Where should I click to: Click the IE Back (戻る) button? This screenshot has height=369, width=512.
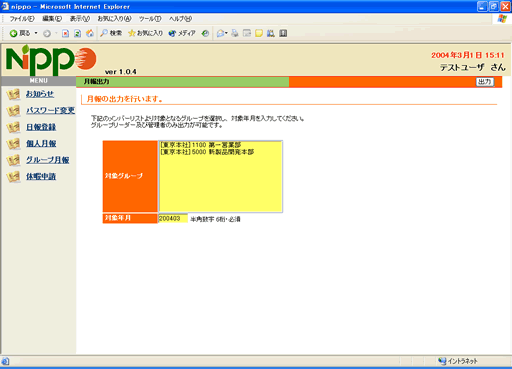(20, 33)
